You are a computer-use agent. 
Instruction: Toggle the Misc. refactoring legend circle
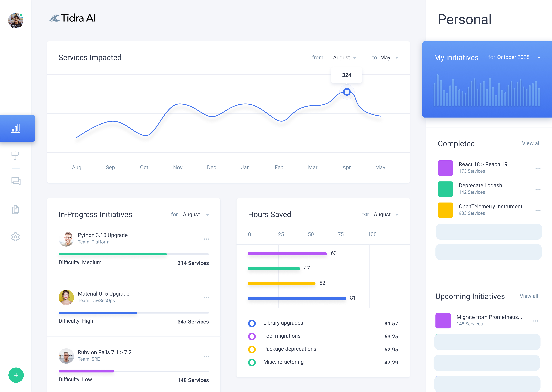pos(252,362)
